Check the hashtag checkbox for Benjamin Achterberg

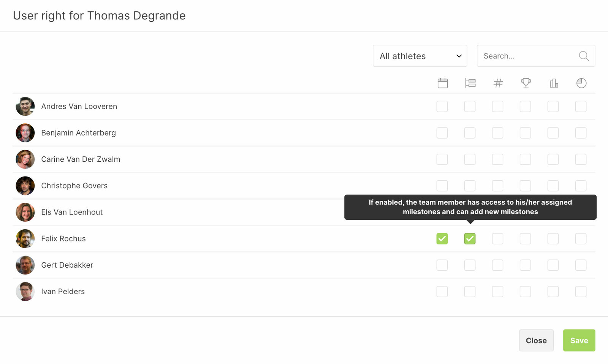tap(497, 133)
